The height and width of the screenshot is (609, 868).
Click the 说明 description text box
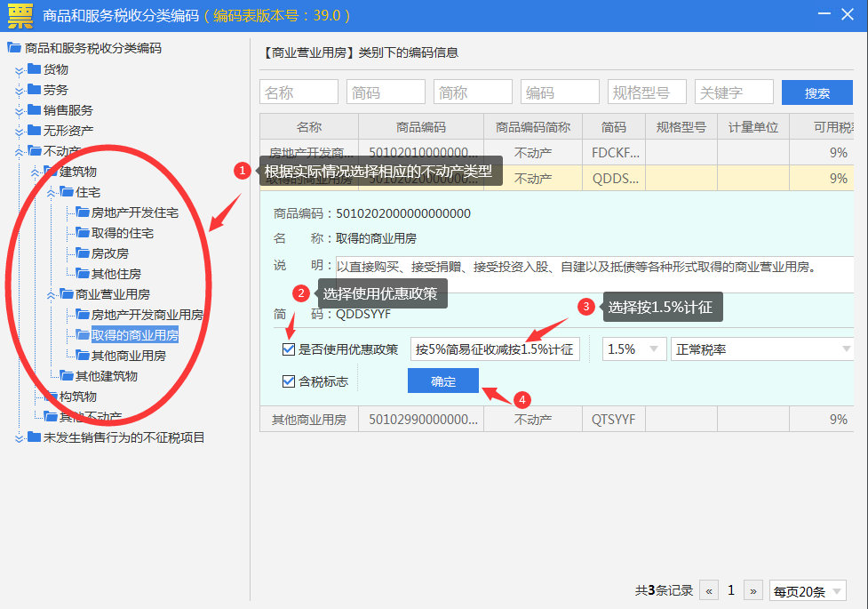click(594, 275)
